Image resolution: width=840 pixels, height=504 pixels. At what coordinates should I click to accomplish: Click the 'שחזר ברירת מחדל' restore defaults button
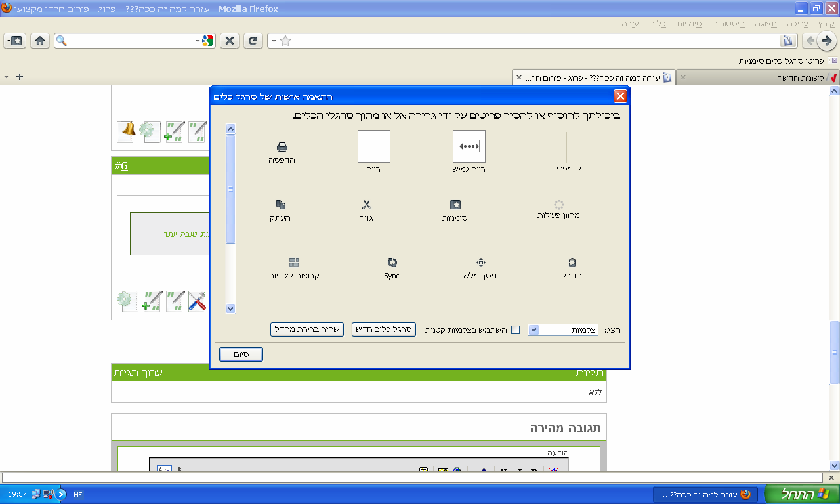point(307,329)
